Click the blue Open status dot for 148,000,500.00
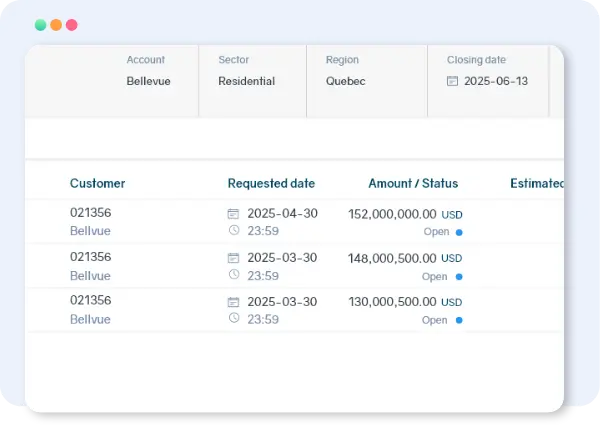The width and height of the screenshot is (600, 431). (459, 276)
